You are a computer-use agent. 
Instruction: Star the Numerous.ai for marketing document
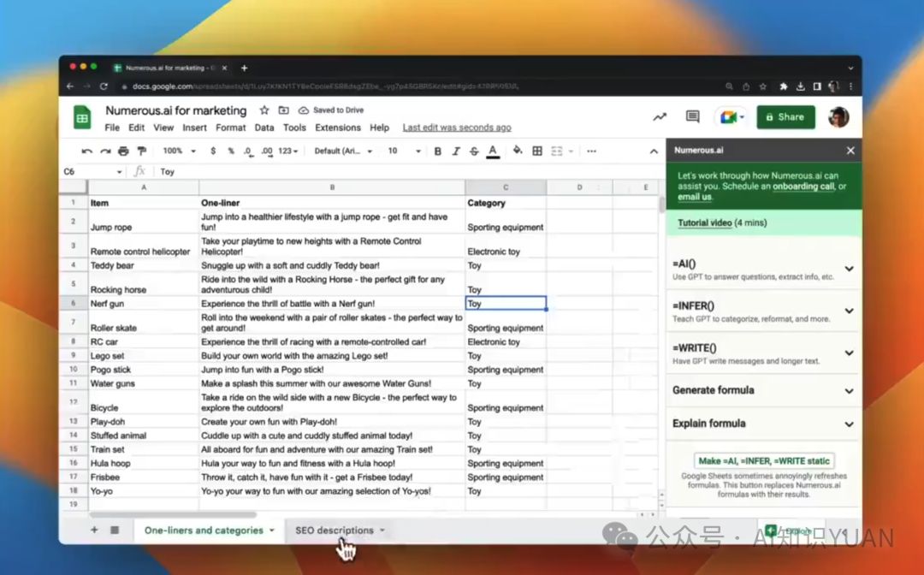click(264, 110)
